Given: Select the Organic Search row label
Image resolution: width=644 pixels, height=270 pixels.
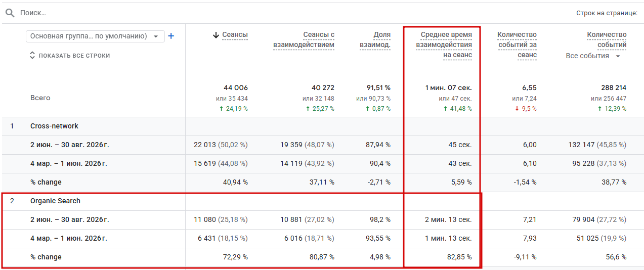Looking at the screenshot, I should pyautogui.click(x=55, y=201).
